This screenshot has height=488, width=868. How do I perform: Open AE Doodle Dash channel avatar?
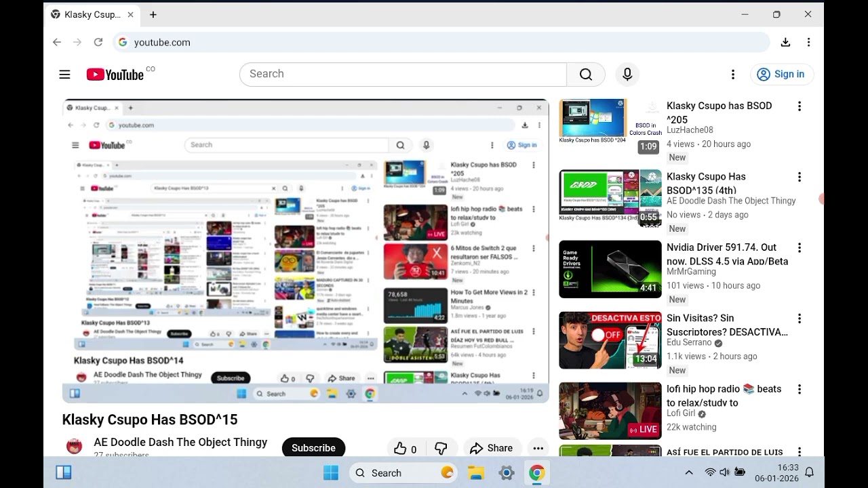coord(75,446)
